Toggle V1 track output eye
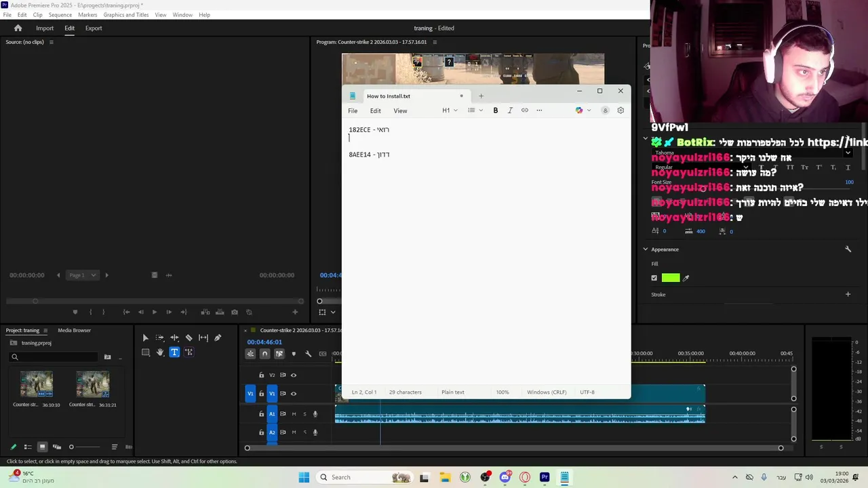This screenshot has height=488, width=868. pyautogui.click(x=294, y=393)
